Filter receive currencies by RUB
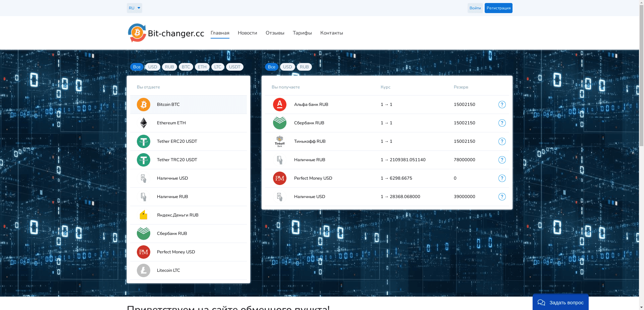The width and height of the screenshot is (644, 310). tap(304, 67)
